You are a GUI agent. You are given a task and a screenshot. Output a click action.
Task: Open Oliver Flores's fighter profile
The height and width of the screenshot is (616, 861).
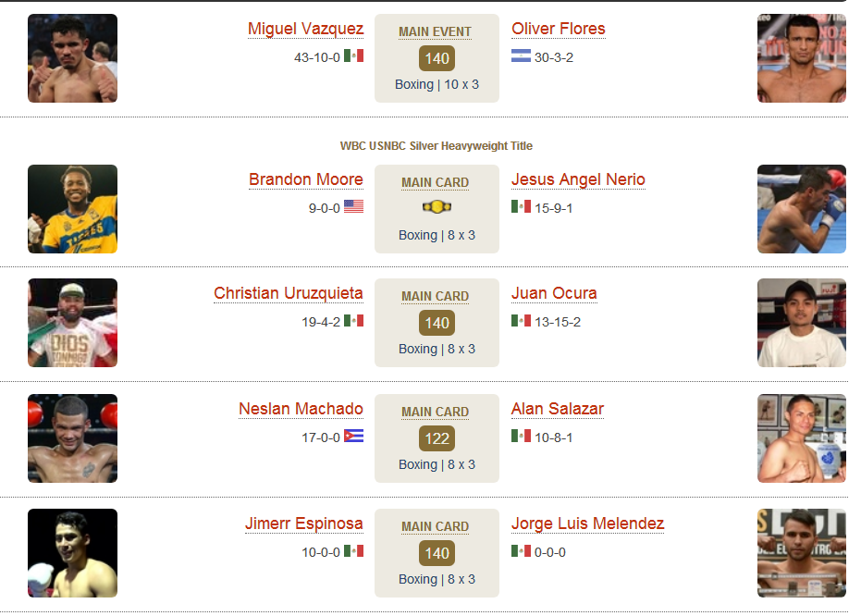pos(558,29)
